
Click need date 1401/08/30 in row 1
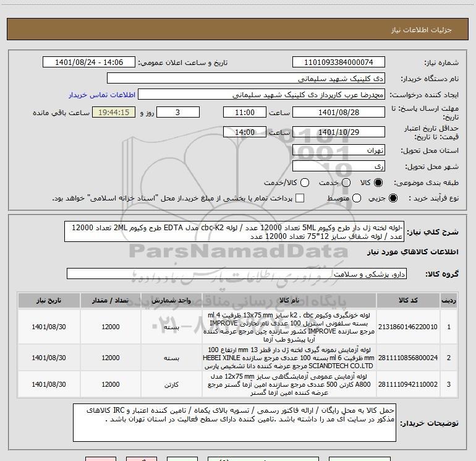point(49,327)
